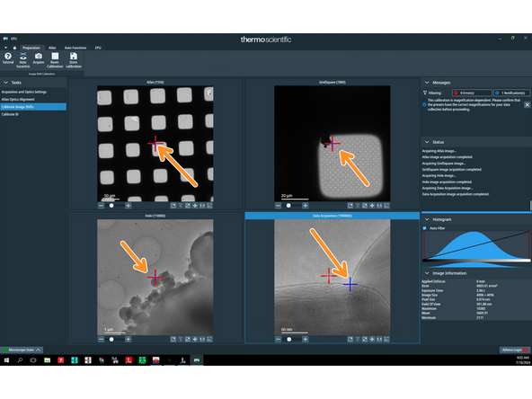The image size is (532, 399).
Task: Click the Atlas panel filter funnel icon
Action: pos(181,206)
